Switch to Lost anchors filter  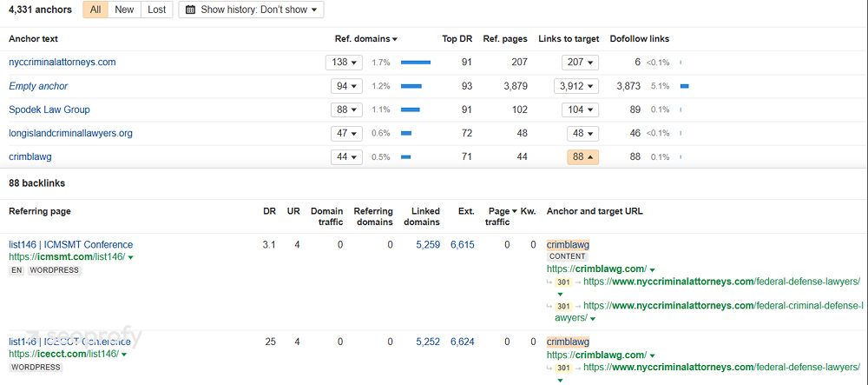click(156, 10)
